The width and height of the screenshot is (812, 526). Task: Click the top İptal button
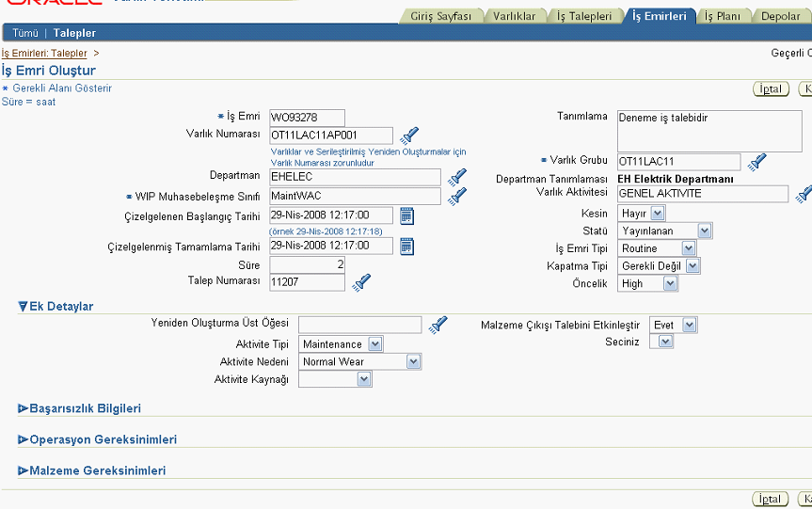pyautogui.click(x=772, y=89)
